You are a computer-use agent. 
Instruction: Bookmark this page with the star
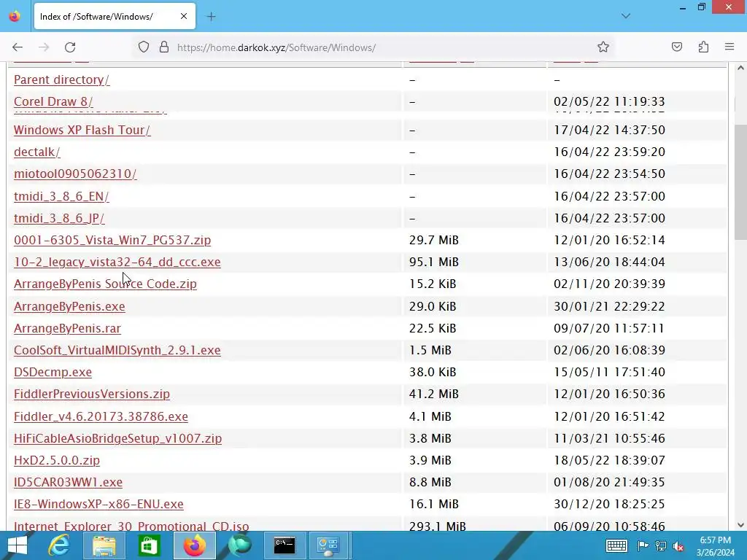(x=603, y=47)
